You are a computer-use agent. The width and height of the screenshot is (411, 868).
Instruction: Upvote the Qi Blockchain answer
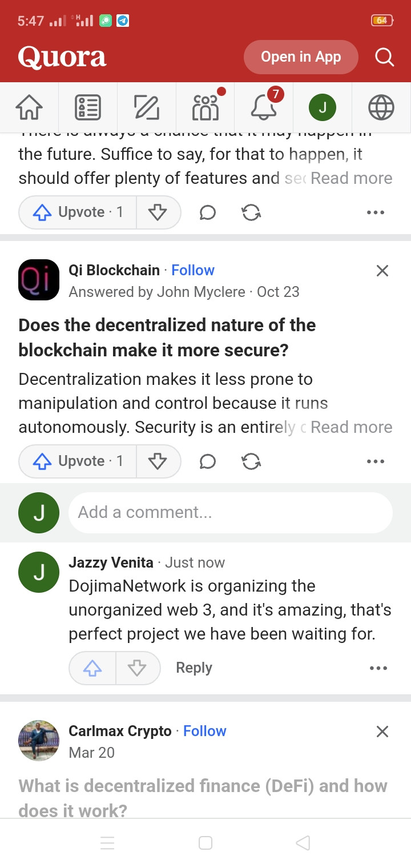point(78,461)
